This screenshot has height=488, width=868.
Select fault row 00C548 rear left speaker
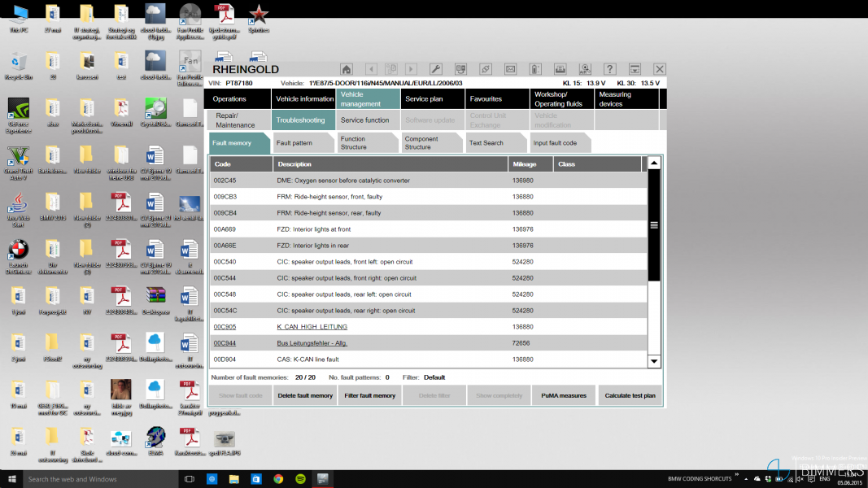(x=429, y=294)
